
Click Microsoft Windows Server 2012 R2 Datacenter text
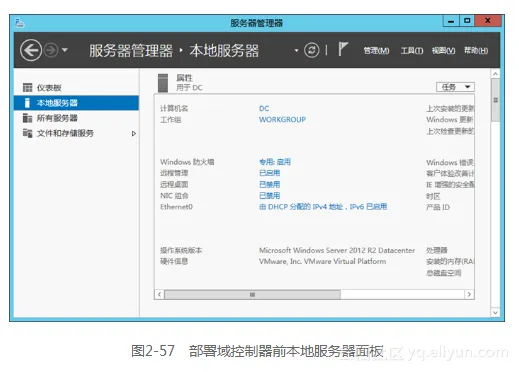[x=337, y=250]
